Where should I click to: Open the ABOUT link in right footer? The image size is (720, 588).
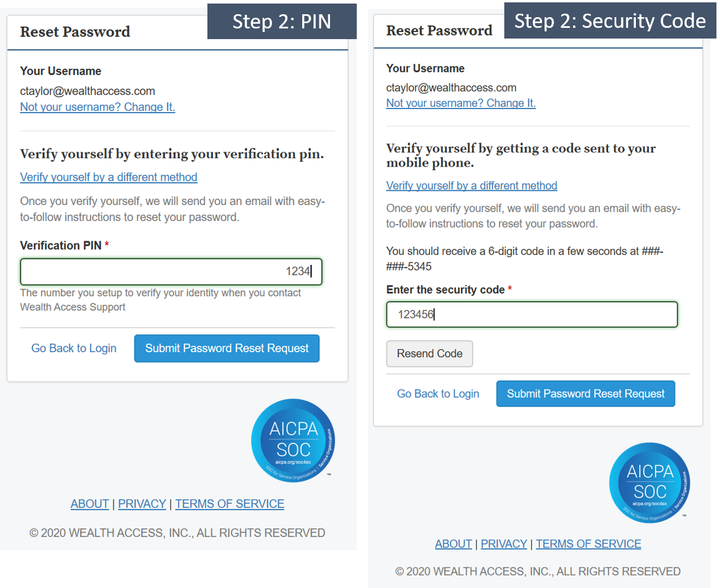[453, 544]
